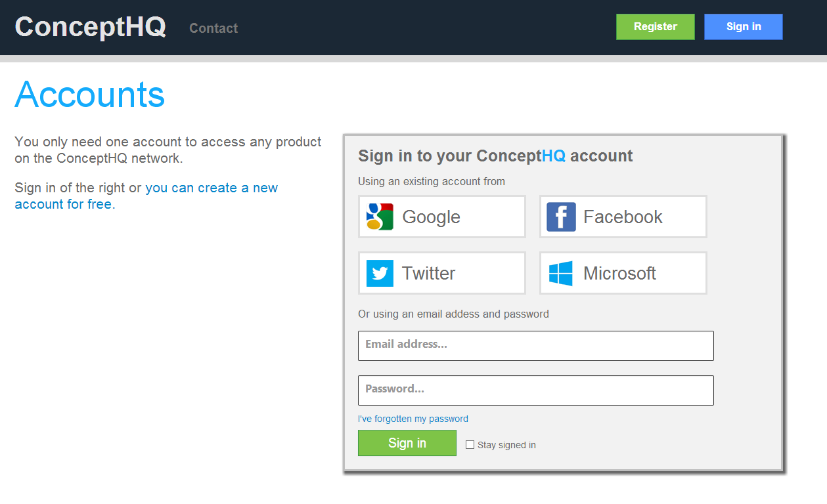Focus the Email address input field

pyautogui.click(x=536, y=346)
